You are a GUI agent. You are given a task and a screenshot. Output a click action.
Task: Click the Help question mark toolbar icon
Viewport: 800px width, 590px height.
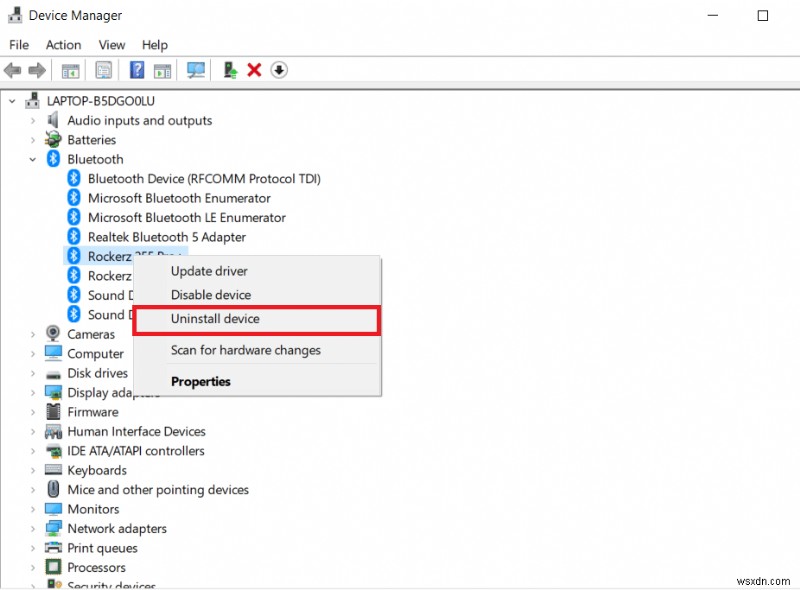click(x=137, y=70)
